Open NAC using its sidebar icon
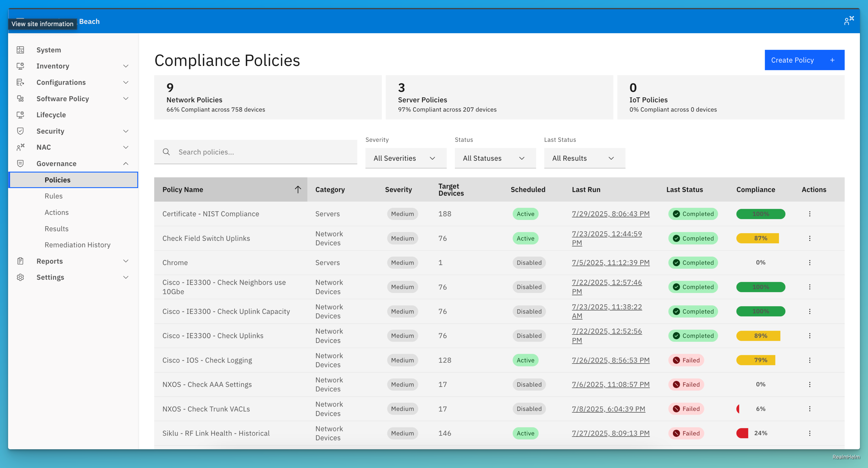Screen dimensions: 868x468 pyautogui.click(x=20, y=147)
